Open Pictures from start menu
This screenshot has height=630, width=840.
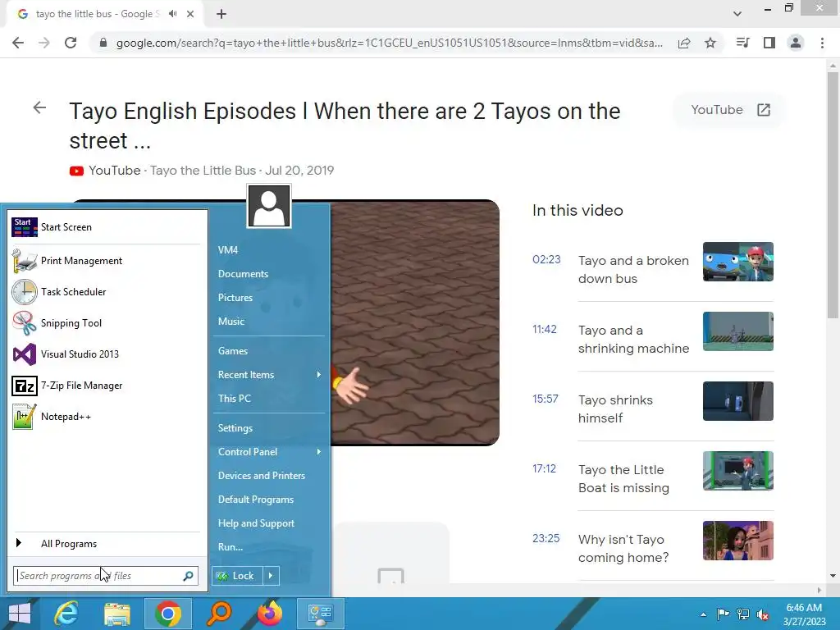(235, 297)
